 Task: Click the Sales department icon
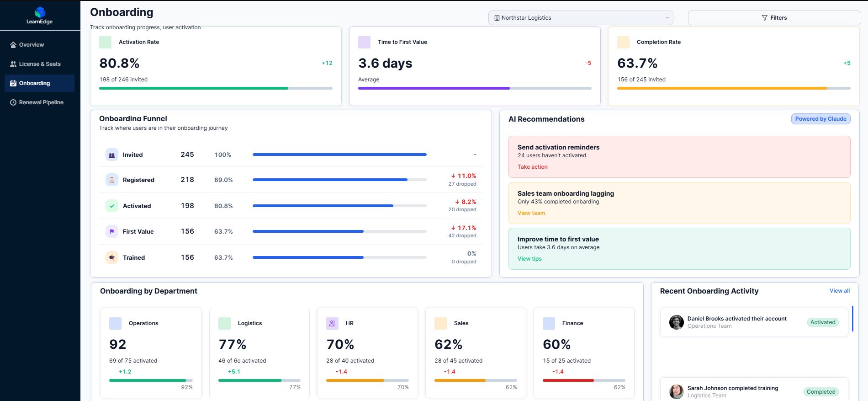point(441,323)
